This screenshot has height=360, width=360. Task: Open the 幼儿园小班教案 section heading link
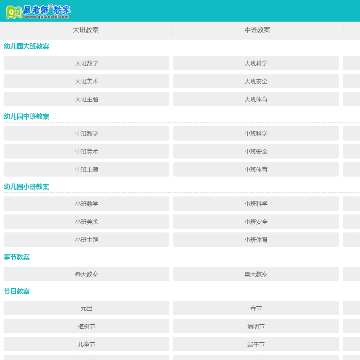[26, 187]
